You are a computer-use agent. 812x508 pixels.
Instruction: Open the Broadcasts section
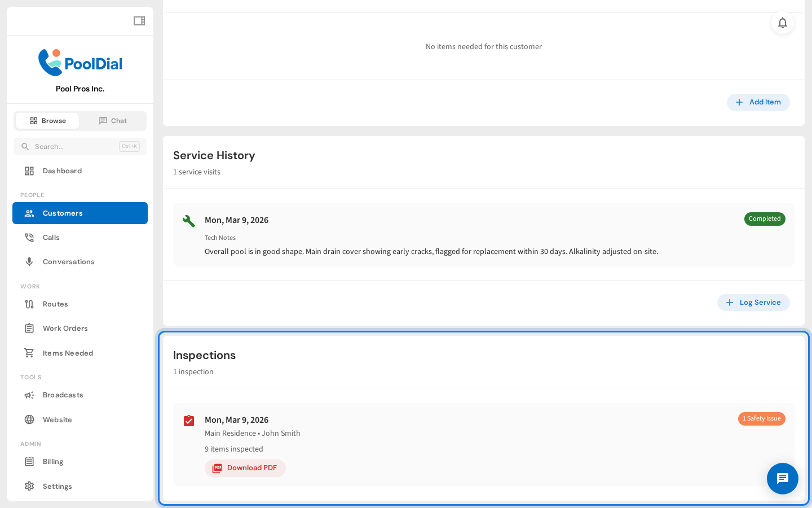[63, 395]
